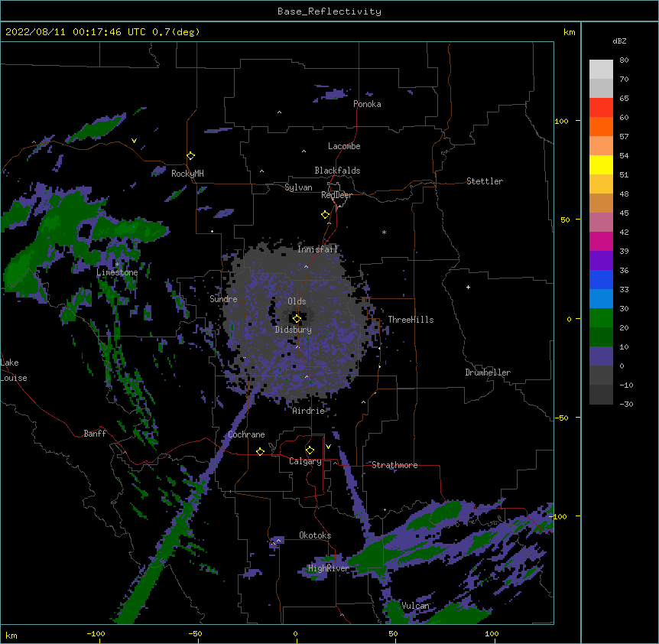Click the Sylvan city label
The width and height of the screenshot is (659, 644).
click(298, 187)
